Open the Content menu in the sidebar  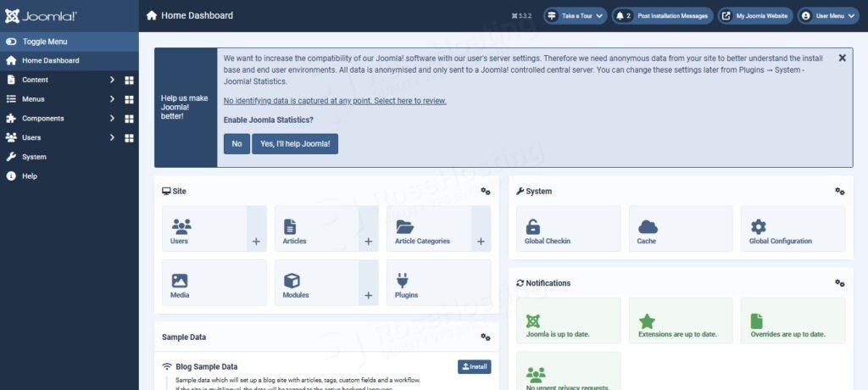click(x=35, y=80)
